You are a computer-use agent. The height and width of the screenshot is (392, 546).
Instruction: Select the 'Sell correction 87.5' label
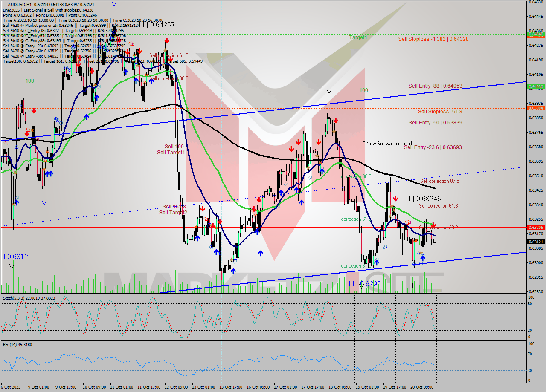point(439,181)
